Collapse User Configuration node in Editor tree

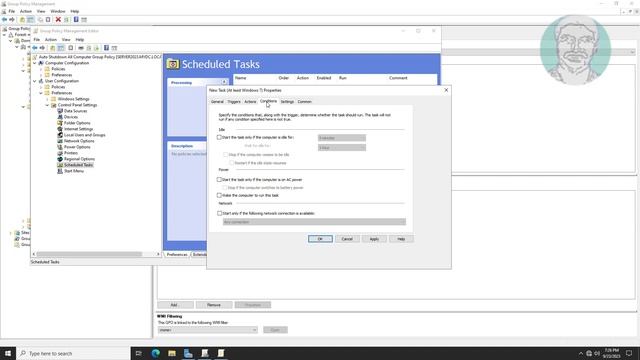pos(35,81)
